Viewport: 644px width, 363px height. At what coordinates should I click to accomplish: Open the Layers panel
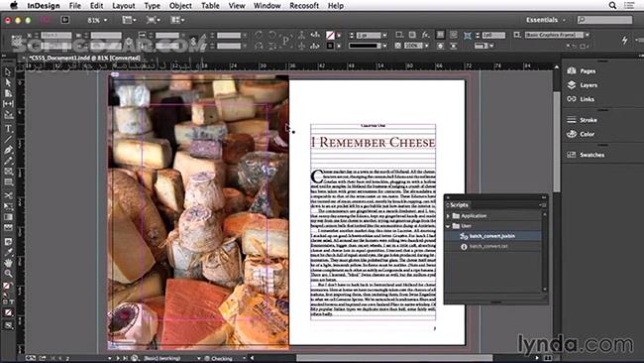point(583,85)
